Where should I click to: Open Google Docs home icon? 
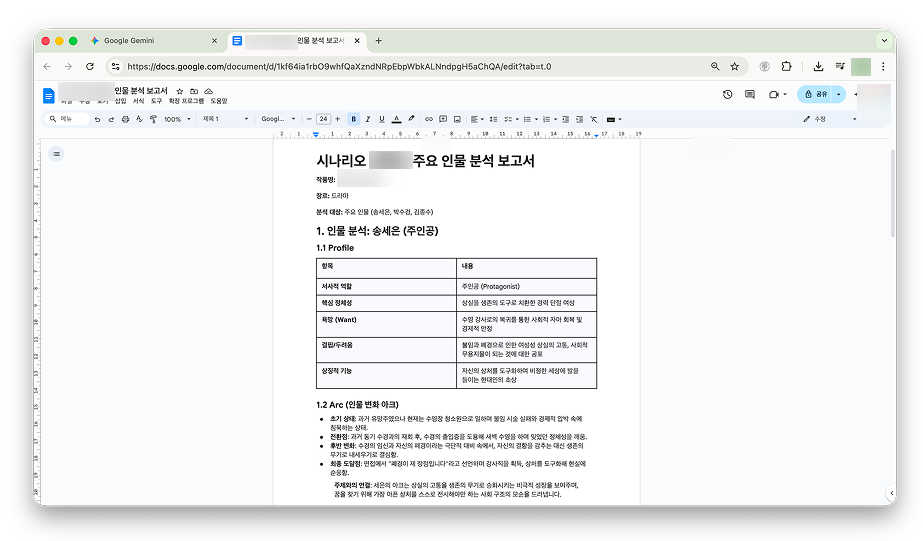[x=49, y=95]
